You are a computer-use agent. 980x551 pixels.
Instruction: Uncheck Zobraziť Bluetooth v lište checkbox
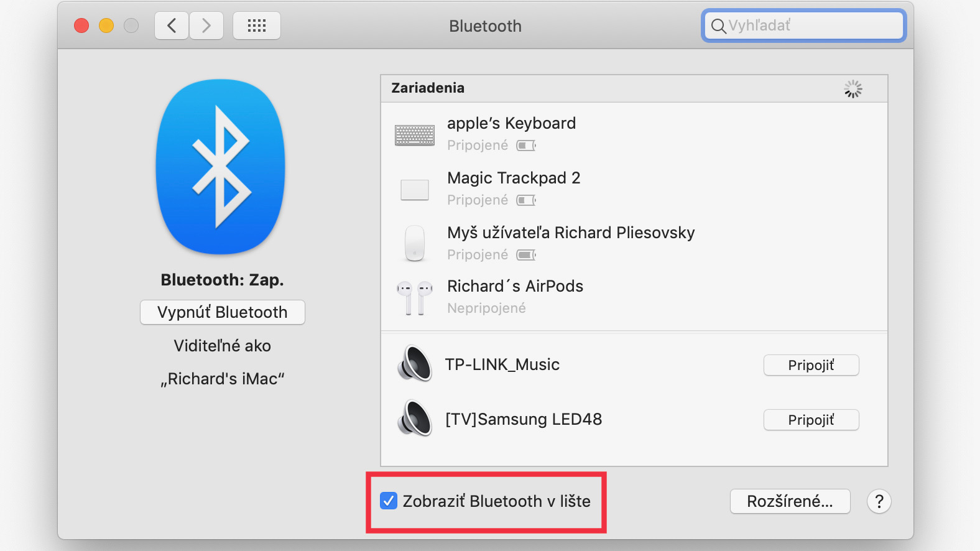point(389,501)
